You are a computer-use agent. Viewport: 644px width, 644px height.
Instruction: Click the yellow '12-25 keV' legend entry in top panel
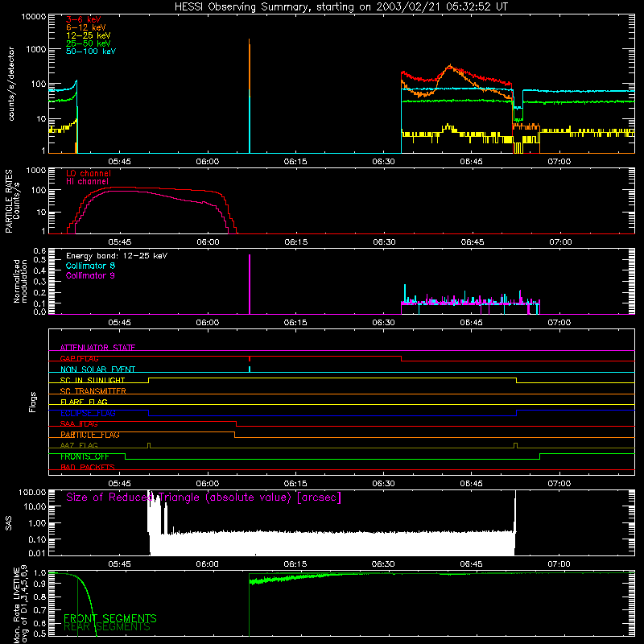(89, 35)
